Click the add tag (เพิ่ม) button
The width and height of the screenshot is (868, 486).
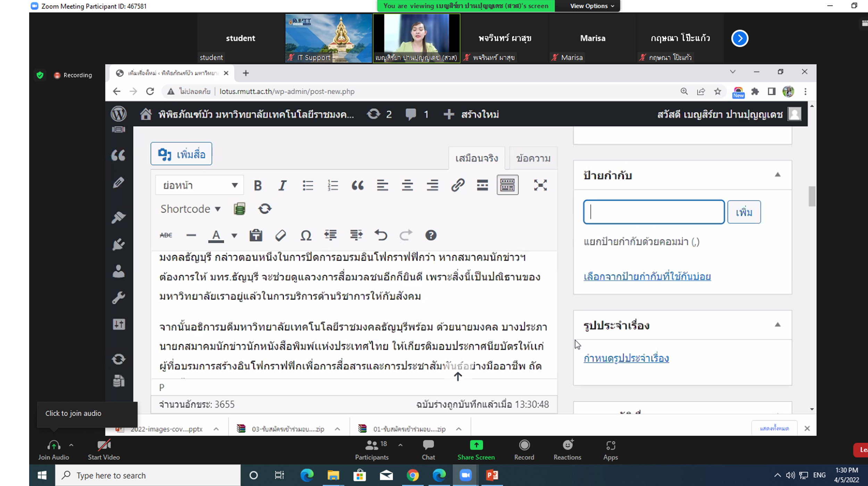coord(744,212)
